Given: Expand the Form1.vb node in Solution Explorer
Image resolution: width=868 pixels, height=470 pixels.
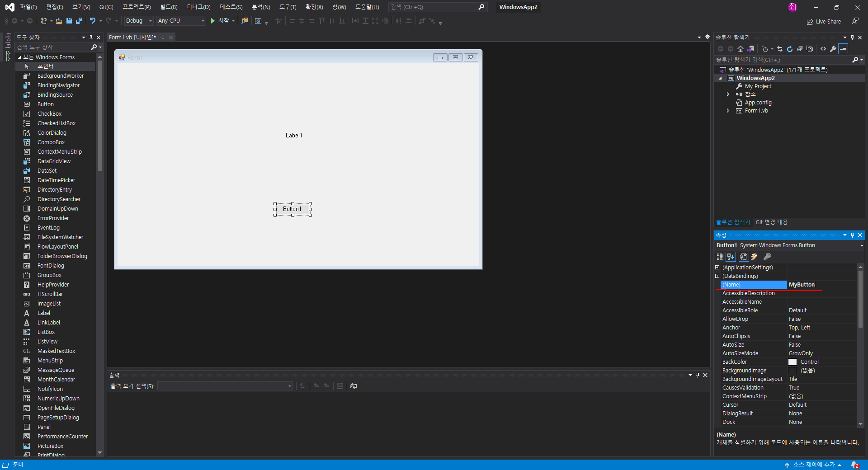Looking at the screenshot, I should [x=728, y=111].
